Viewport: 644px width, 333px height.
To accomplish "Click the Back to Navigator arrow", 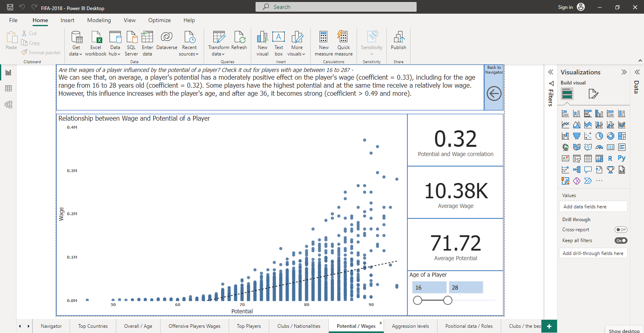I will [494, 94].
